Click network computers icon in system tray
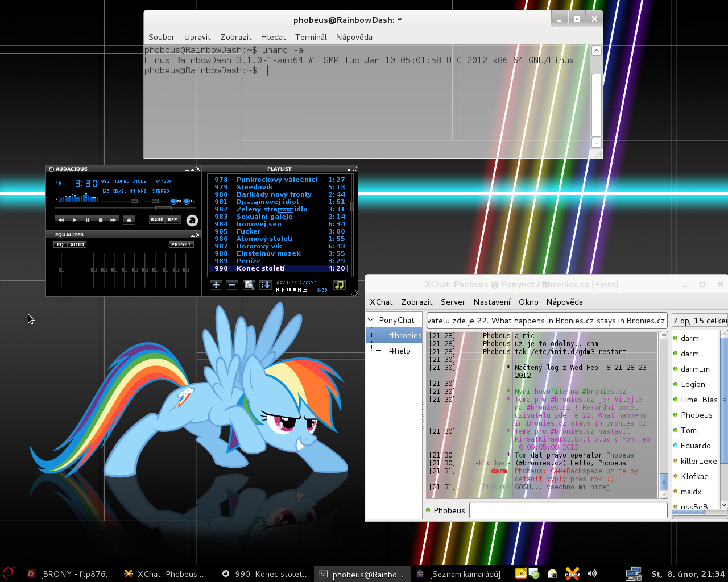This screenshot has height=582, width=728. click(x=634, y=574)
